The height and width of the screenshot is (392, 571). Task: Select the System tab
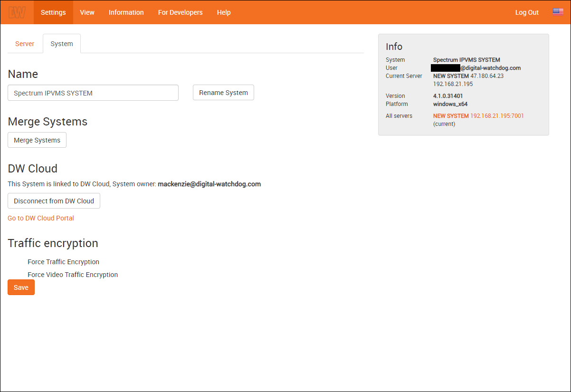[x=62, y=44]
